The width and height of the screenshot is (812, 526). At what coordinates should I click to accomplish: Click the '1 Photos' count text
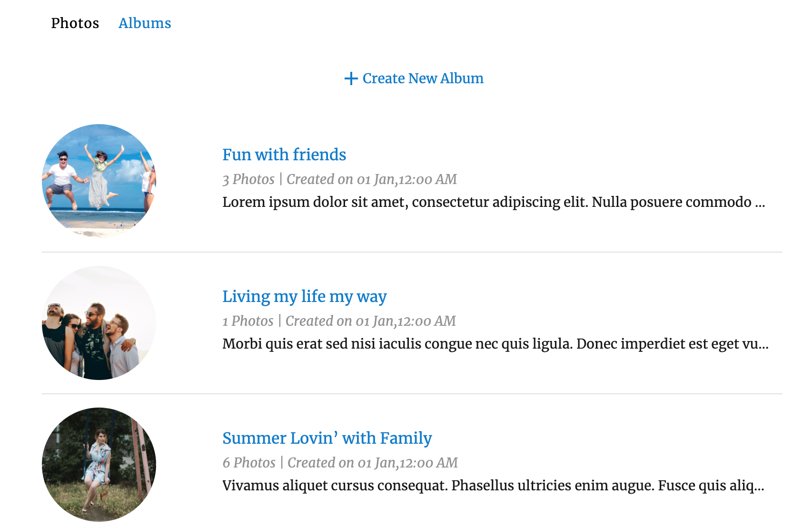(x=248, y=321)
